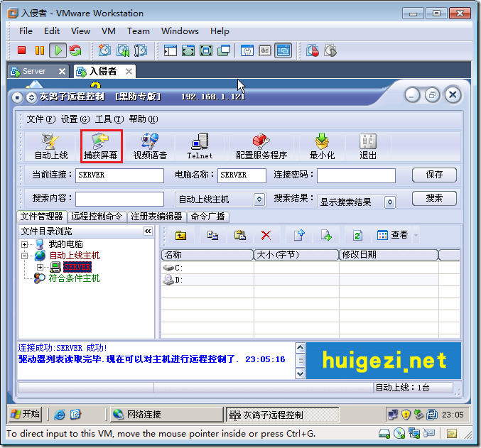Image resolution: width=481 pixels, height=448 pixels.
Task: Click the huigezi.net banner
Action: 384,361
